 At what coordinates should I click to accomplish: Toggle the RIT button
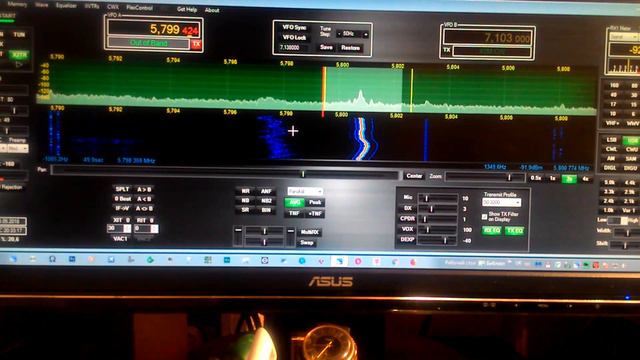[x=145, y=220]
